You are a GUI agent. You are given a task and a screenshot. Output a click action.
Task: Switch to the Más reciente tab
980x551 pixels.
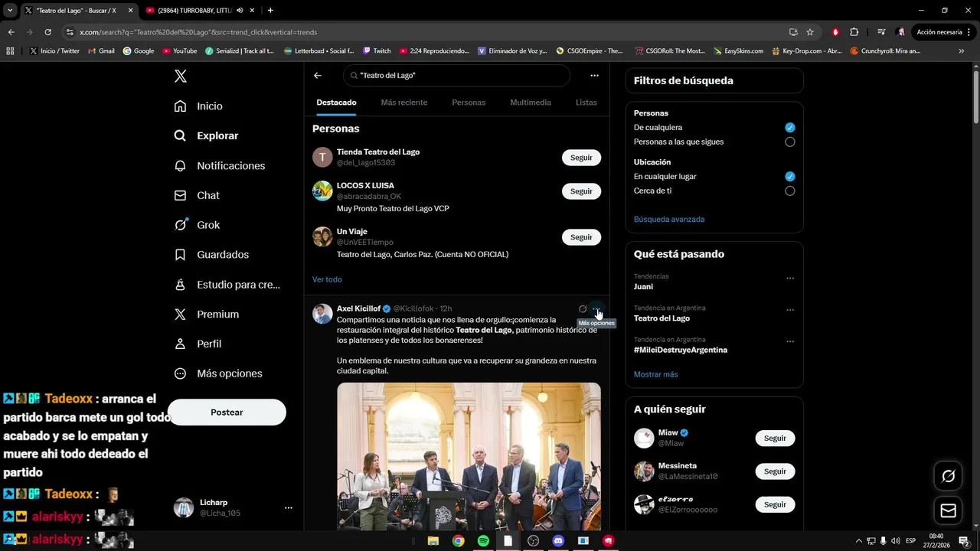404,103
